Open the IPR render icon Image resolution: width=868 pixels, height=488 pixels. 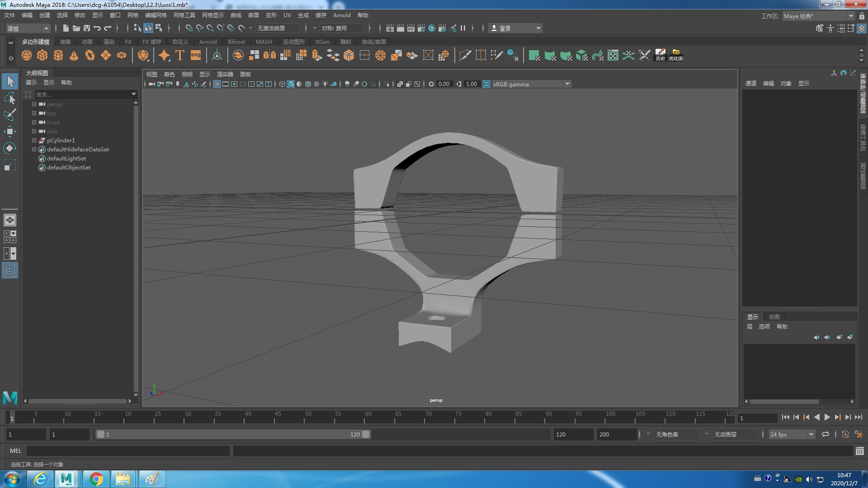coord(411,28)
